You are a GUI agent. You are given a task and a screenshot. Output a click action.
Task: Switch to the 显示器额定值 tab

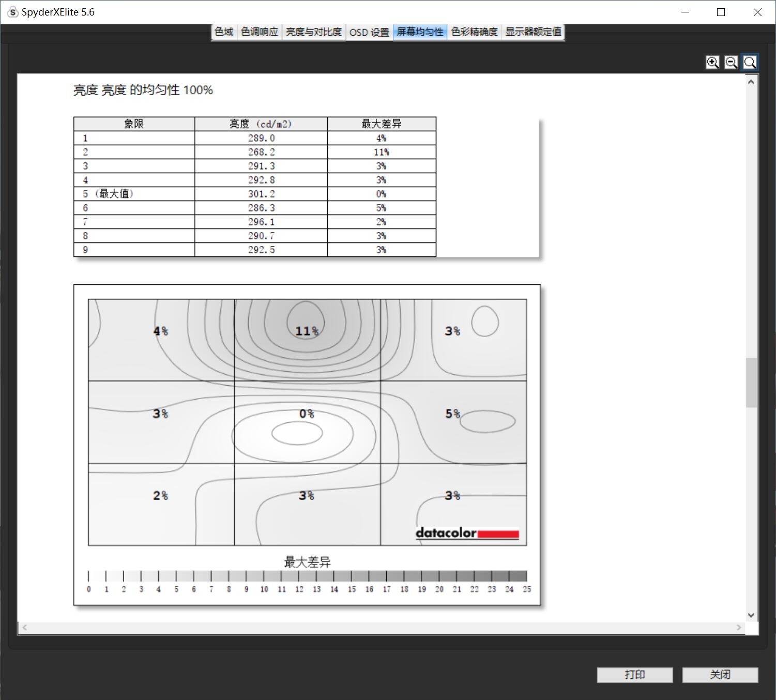click(533, 32)
